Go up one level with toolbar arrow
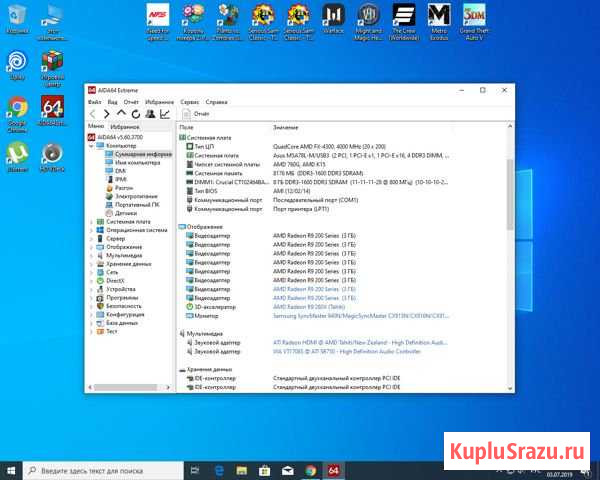This screenshot has height=480, width=600. (x=121, y=113)
